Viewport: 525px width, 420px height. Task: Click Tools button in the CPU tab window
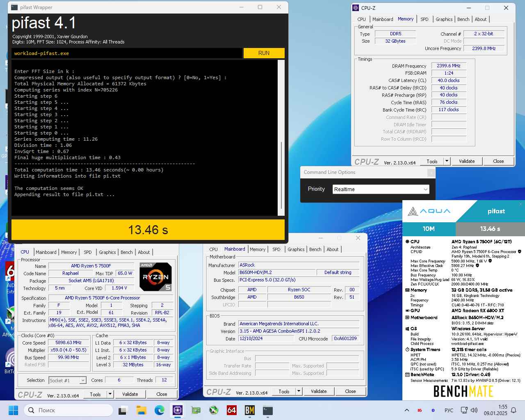95,394
